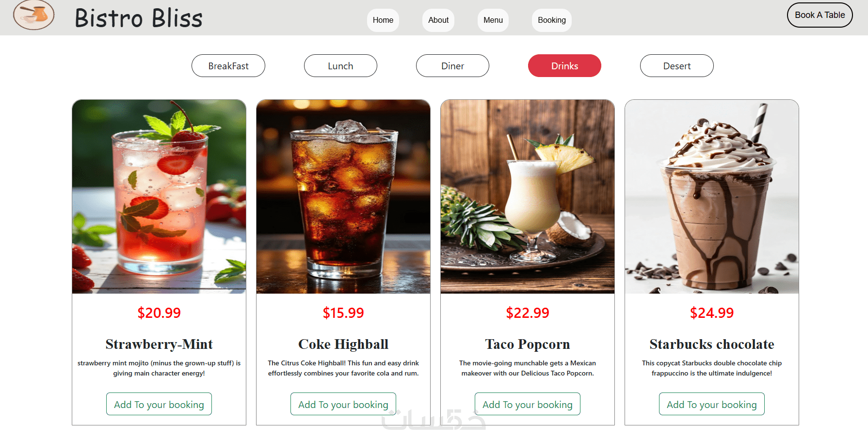Open the Home navigation link
The image size is (868, 439).
(383, 20)
